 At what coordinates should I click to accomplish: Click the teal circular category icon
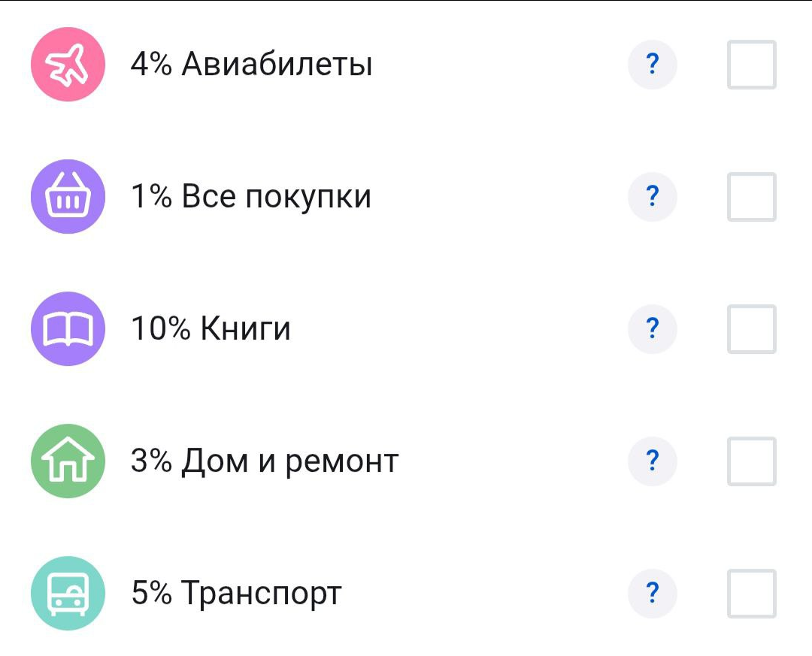[68, 593]
